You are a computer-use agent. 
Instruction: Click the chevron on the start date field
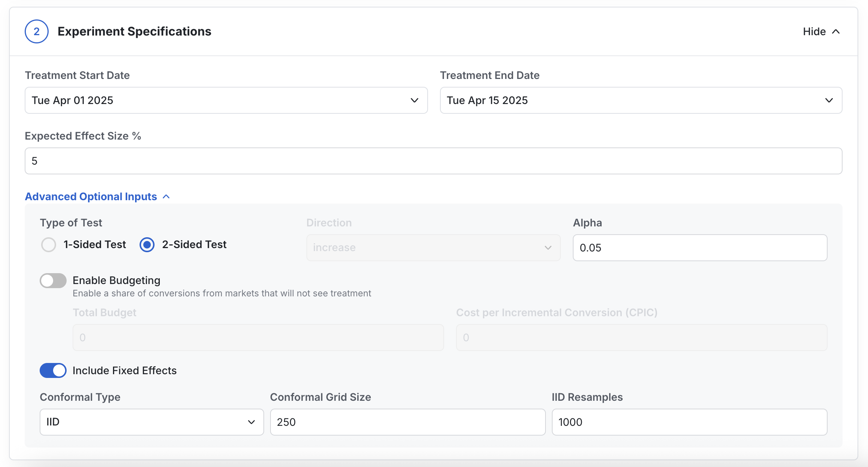coord(414,100)
